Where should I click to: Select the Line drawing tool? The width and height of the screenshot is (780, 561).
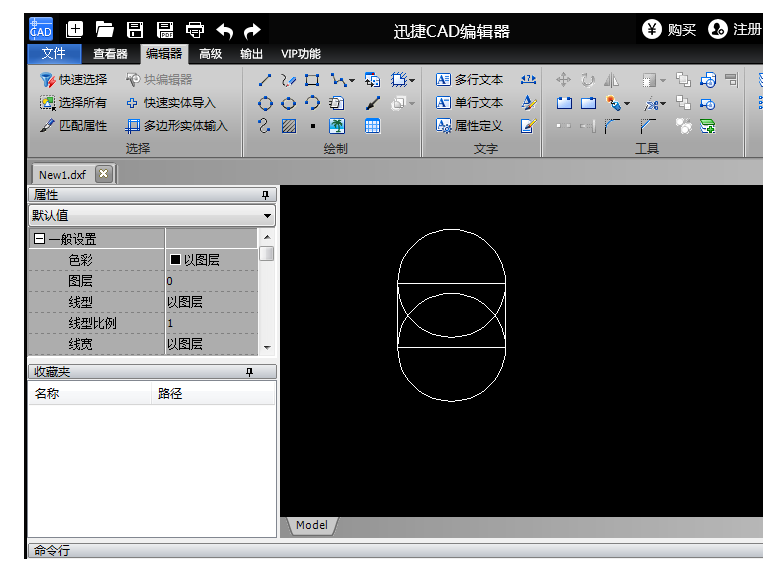click(x=264, y=80)
